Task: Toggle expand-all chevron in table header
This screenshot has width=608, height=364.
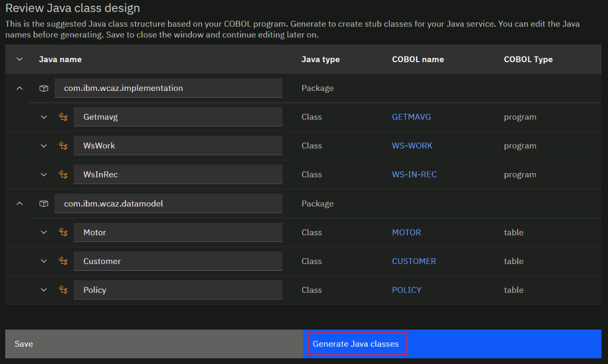Action: (20, 59)
